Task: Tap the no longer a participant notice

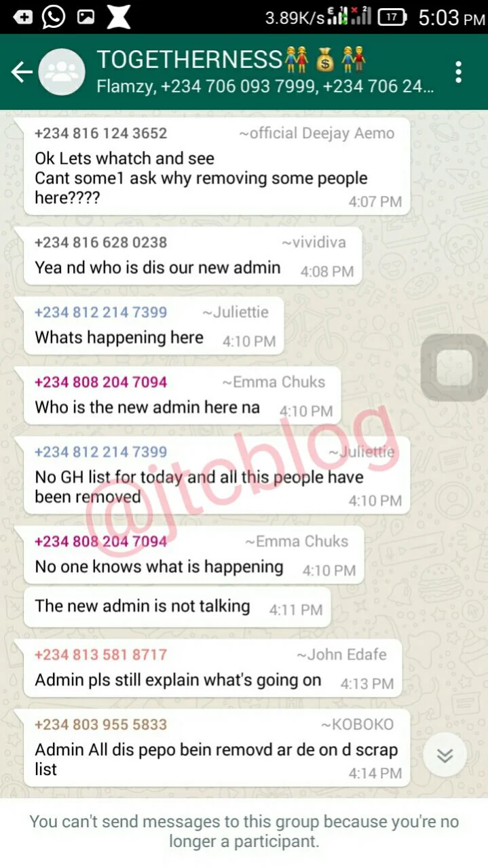Action: tap(244, 832)
